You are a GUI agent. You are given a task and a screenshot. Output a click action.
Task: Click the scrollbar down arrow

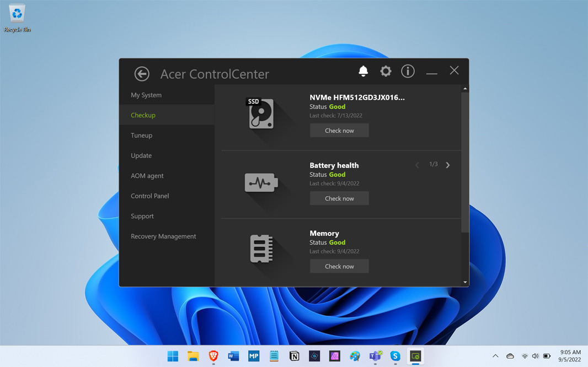click(x=465, y=282)
